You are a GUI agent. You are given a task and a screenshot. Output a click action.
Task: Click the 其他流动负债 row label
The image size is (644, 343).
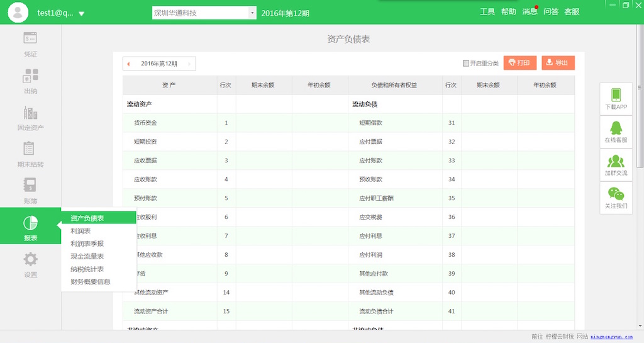[377, 293]
